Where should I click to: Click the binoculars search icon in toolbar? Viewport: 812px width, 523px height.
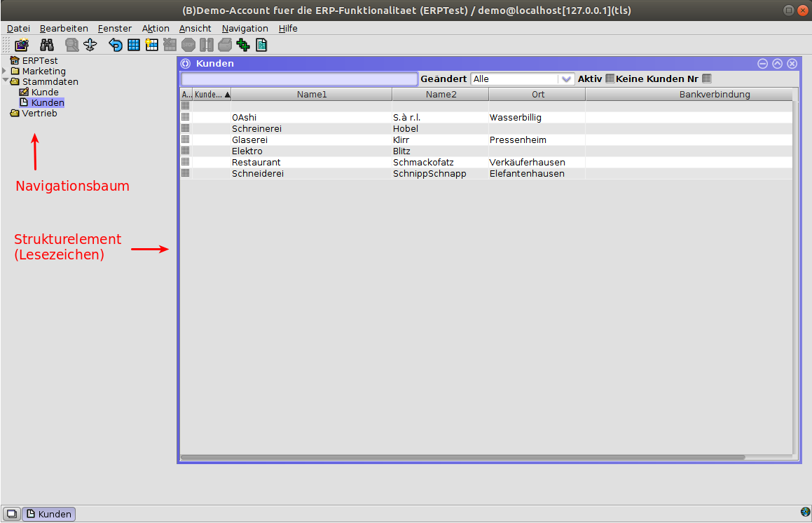(47, 46)
